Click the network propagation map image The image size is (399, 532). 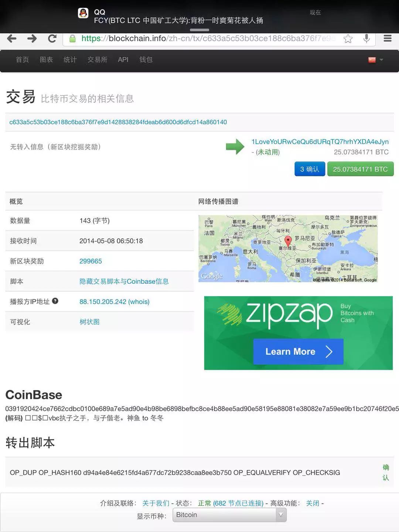pyautogui.click(x=288, y=249)
